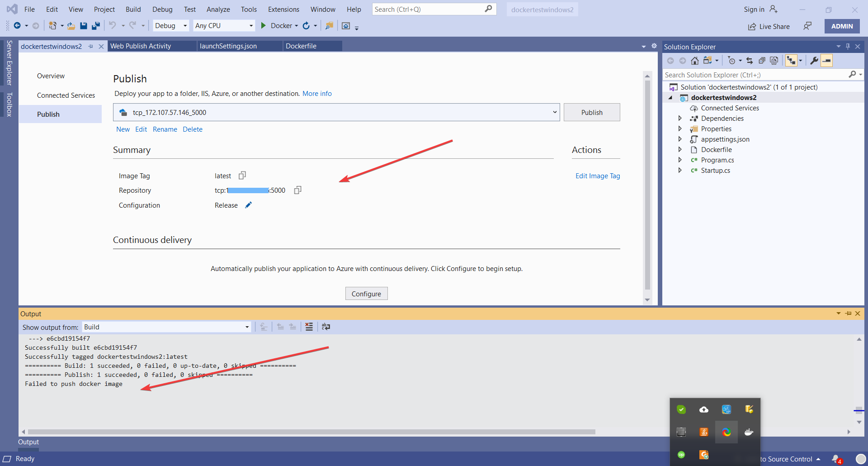
Task: Click the Rename profile link
Action: coord(165,129)
